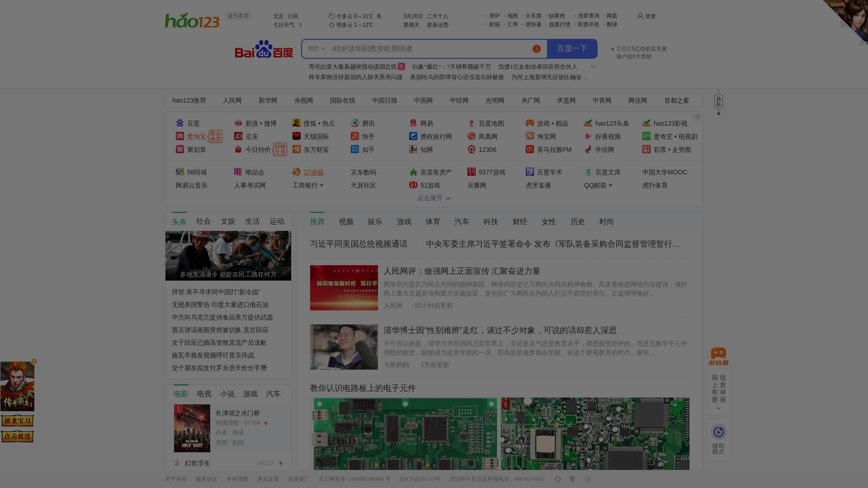Click 设为首页 set as homepage
This screenshot has width=868, height=488.
click(x=238, y=16)
